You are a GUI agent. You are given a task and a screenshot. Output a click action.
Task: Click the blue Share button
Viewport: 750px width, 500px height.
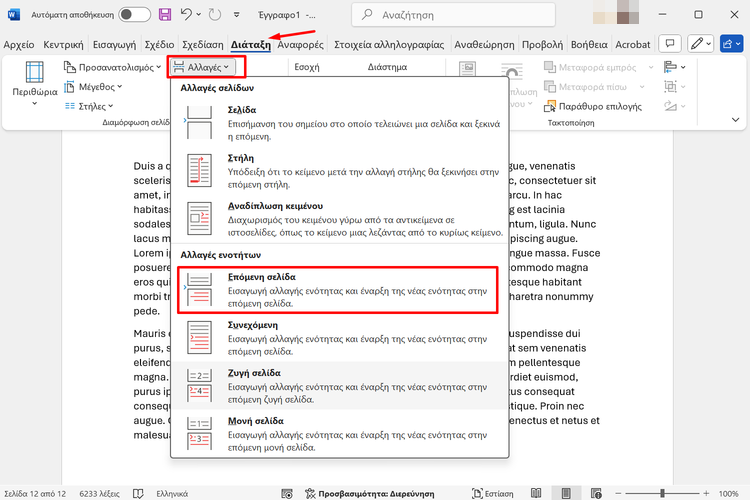tap(731, 44)
